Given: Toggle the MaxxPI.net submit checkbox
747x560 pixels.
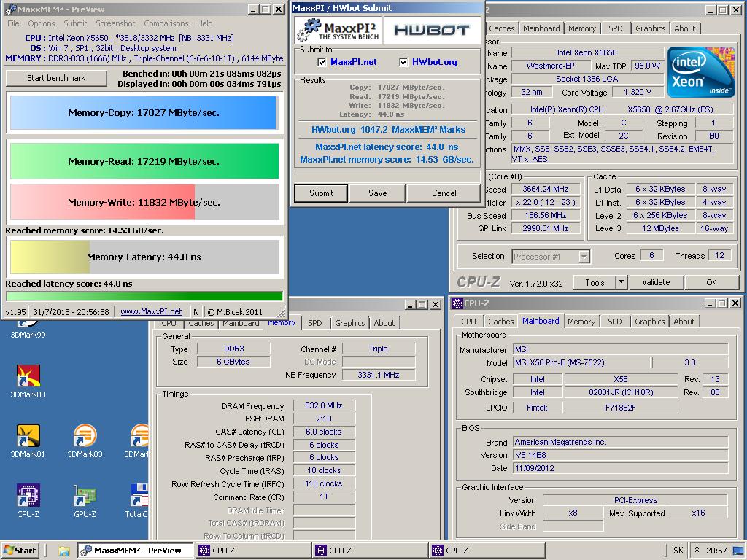Looking at the screenshot, I should click(x=322, y=62).
